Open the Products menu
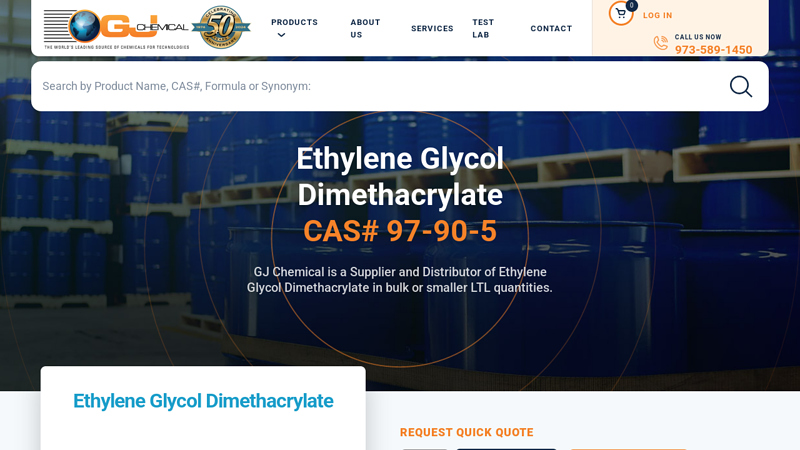 click(x=294, y=22)
